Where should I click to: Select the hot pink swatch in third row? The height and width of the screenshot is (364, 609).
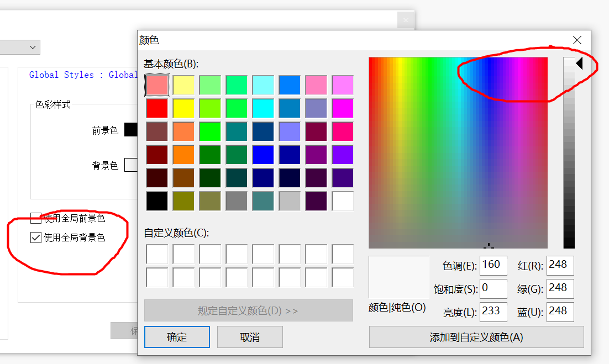tap(343, 131)
